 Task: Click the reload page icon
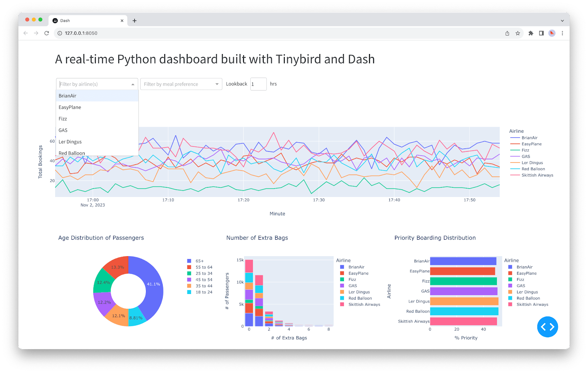point(47,33)
